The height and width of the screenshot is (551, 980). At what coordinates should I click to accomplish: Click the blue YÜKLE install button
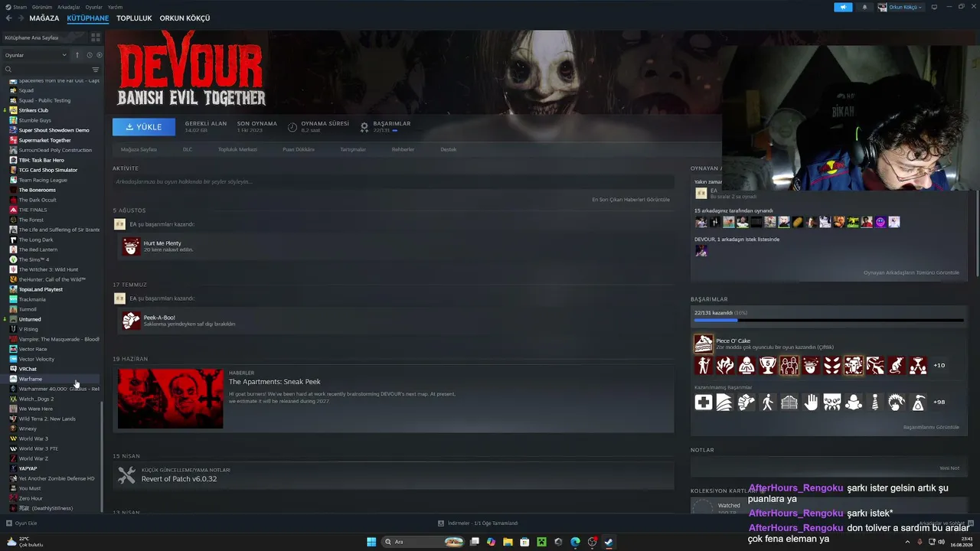click(144, 127)
